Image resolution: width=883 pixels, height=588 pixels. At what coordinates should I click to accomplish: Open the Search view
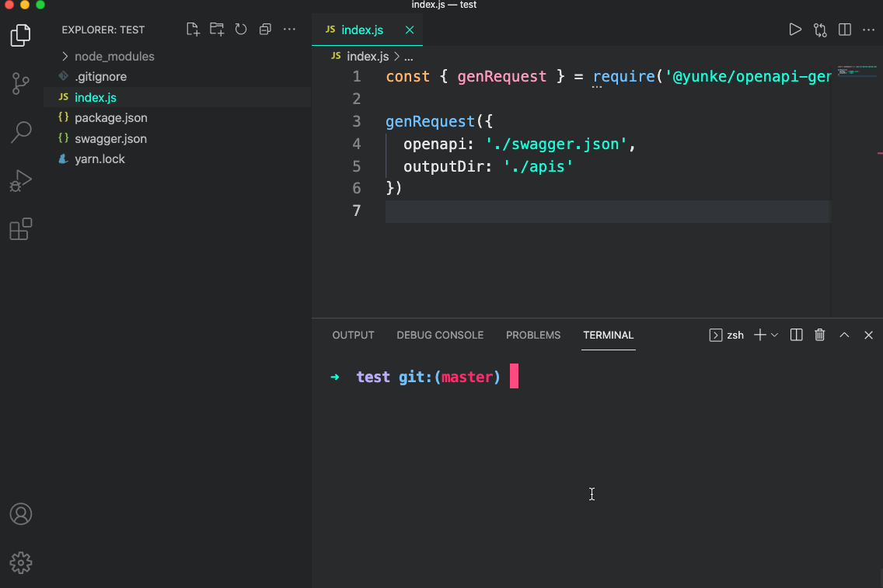(21, 132)
